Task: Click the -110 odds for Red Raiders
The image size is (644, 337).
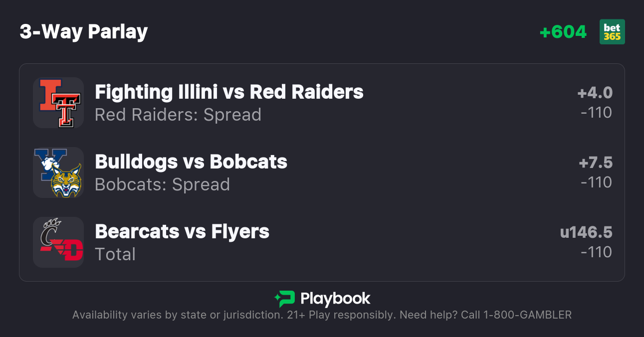Action: pyautogui.click(x=596, y=113)
